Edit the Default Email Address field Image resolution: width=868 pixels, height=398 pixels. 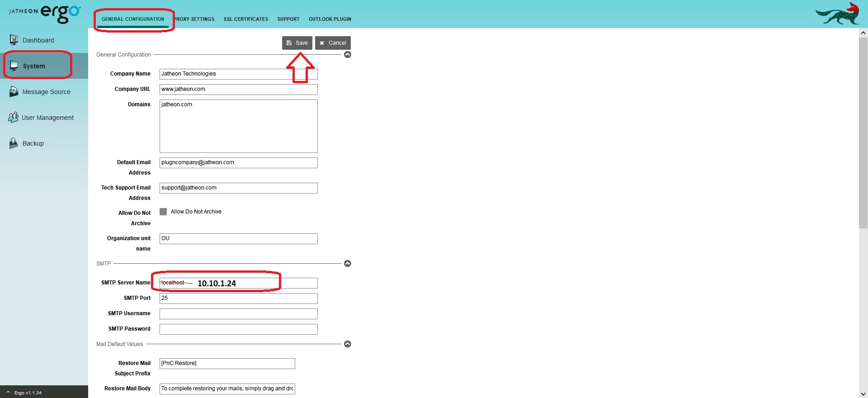tap(239, 163)
